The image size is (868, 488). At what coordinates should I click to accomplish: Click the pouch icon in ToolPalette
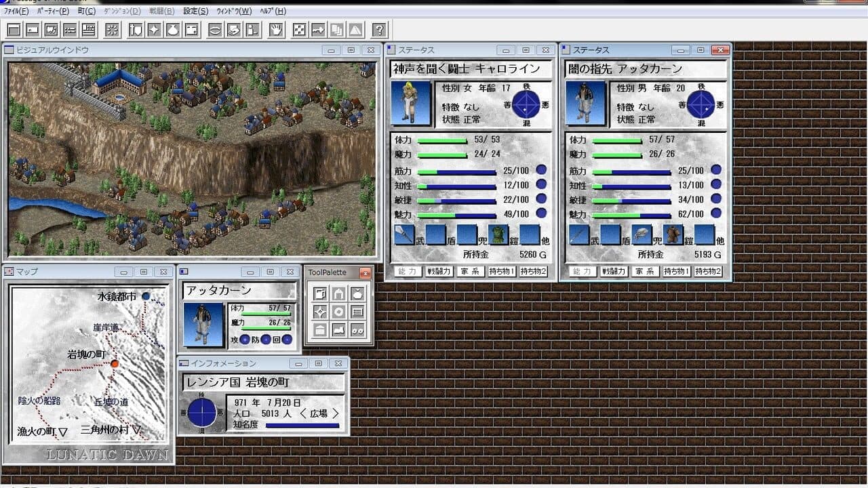(x=357, y=293)
